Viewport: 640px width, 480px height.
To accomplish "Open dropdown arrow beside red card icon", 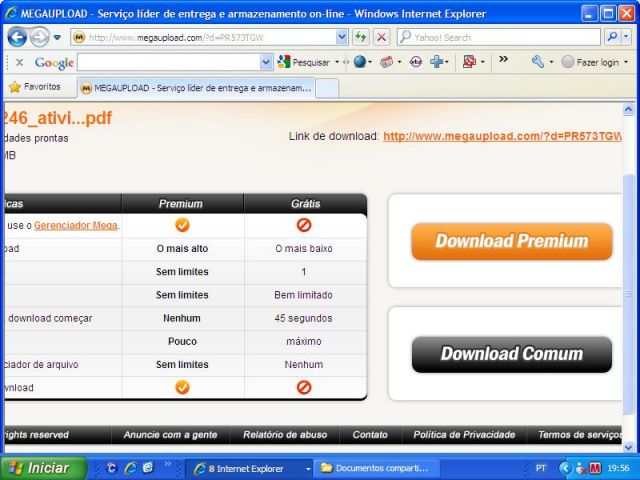I will pos(399,62).
